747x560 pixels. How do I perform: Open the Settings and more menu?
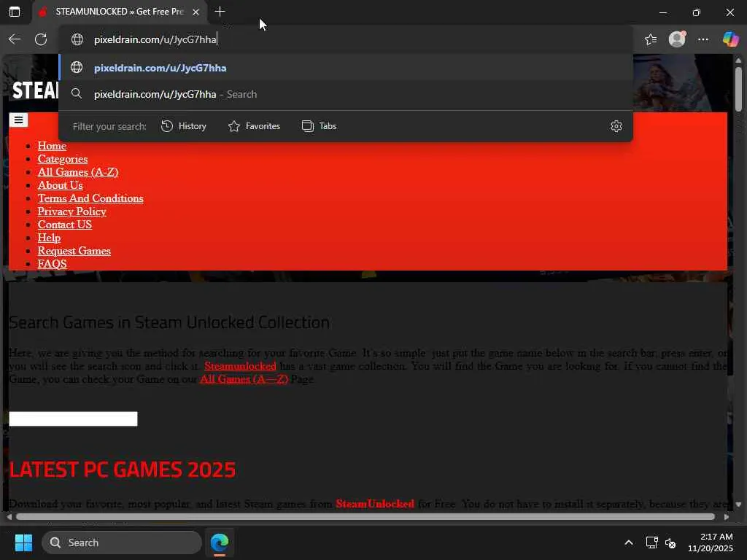pos(703,39)
